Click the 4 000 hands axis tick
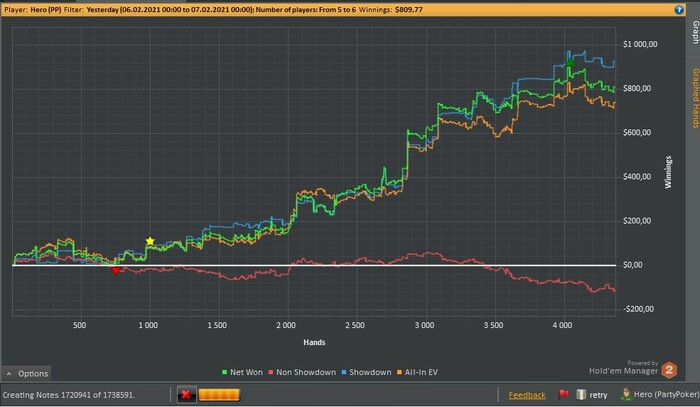The image size is (700, 407). [x=562, y=325]
